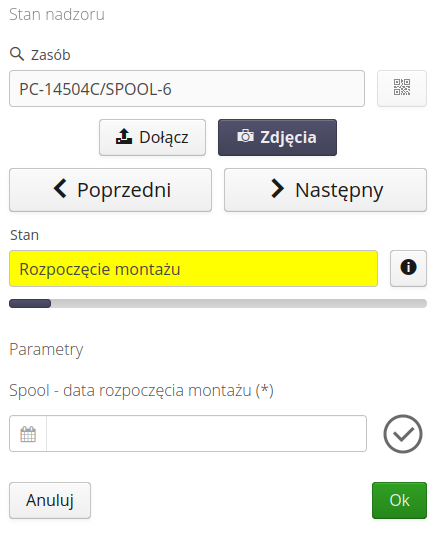Click the upload icon on Dołącz
Image resolution: width=434 pixels, height=549 pixels.
(124, 137)
